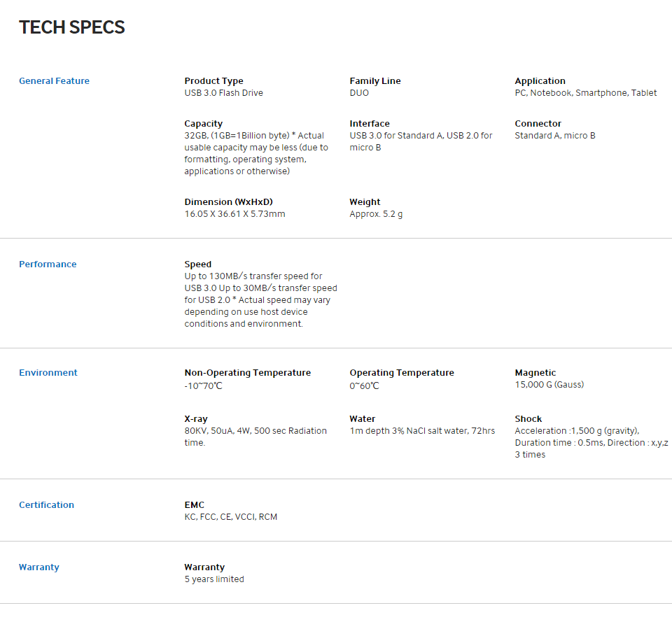Click the Warranty section label in blue
Image resolution: width=672 pixels, height=622 pixels.
pyautogui.click(x=39, y=567)
